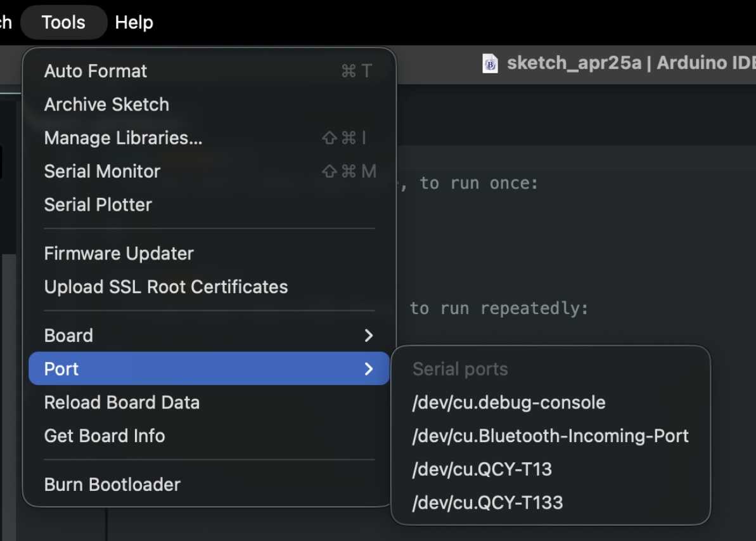
Task: Click the highlighted Port submenu item
Action: (x=208, y=368)
